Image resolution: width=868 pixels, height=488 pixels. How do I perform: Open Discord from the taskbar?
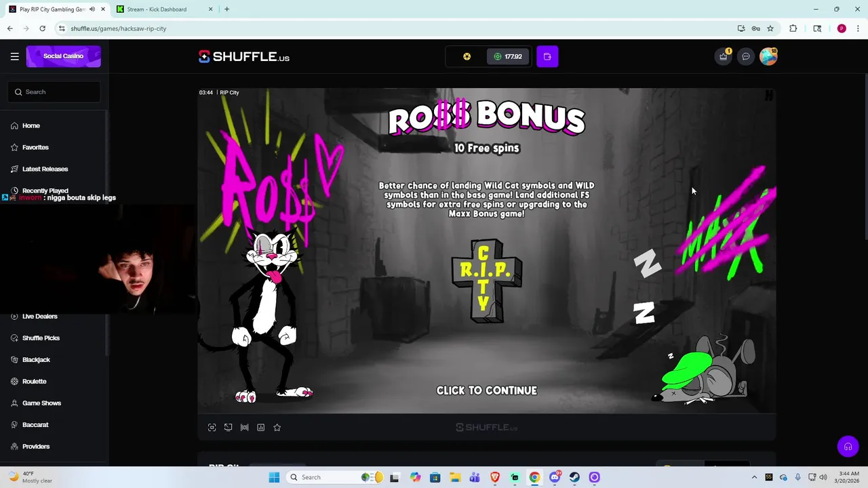pyautogui.click(x=555, y=477)
